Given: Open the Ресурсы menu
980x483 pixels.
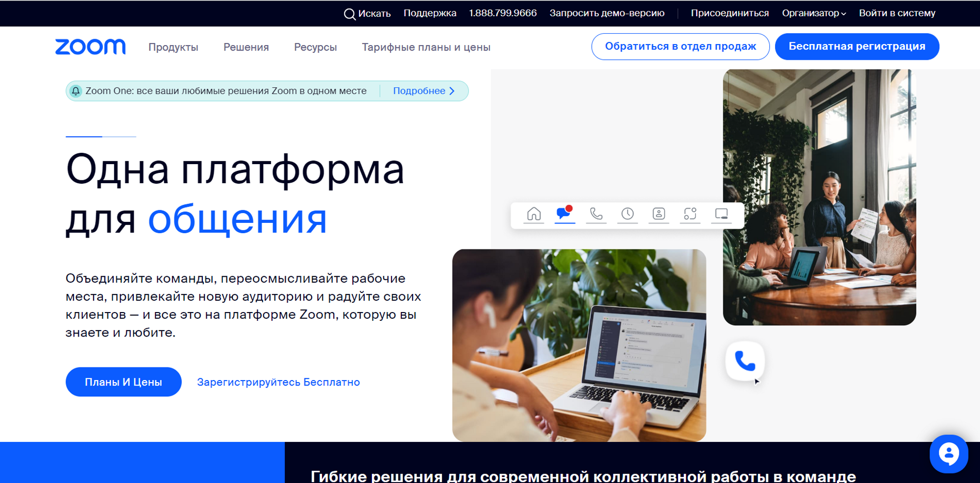Looking at the screenshot, I should click(316, 47).
